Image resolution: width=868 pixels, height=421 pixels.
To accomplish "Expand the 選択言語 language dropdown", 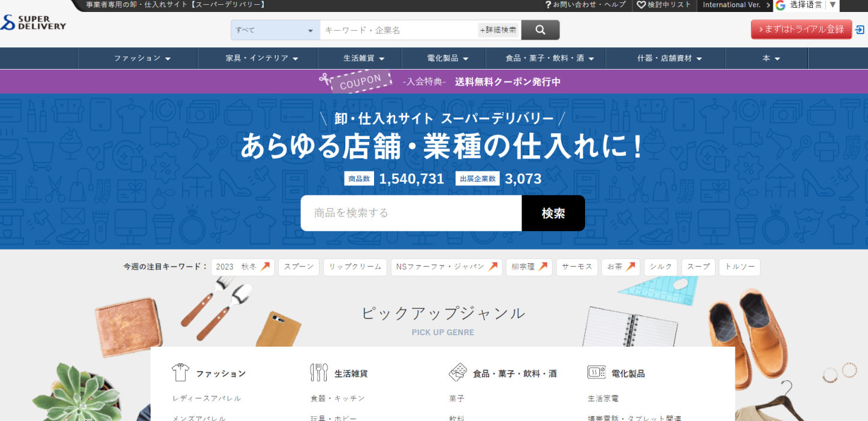I will pyautogui.click(x=833, y=5).
